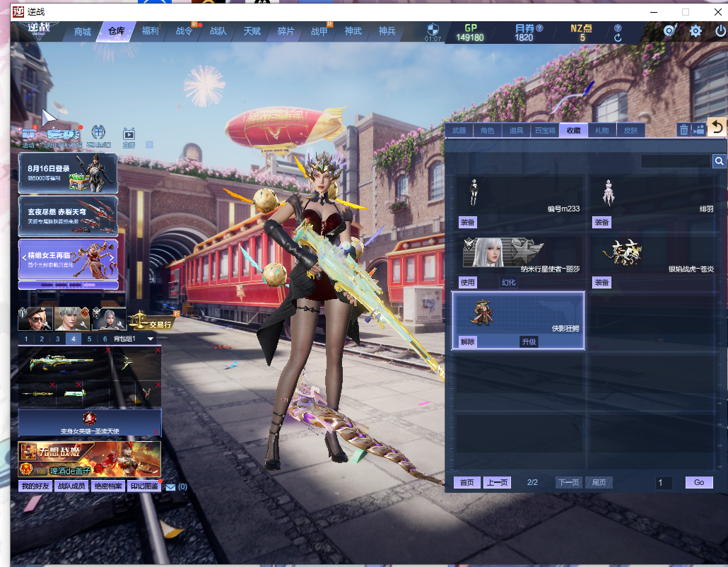Open the shield anti-addiction timer icon

tap(433, 30)
